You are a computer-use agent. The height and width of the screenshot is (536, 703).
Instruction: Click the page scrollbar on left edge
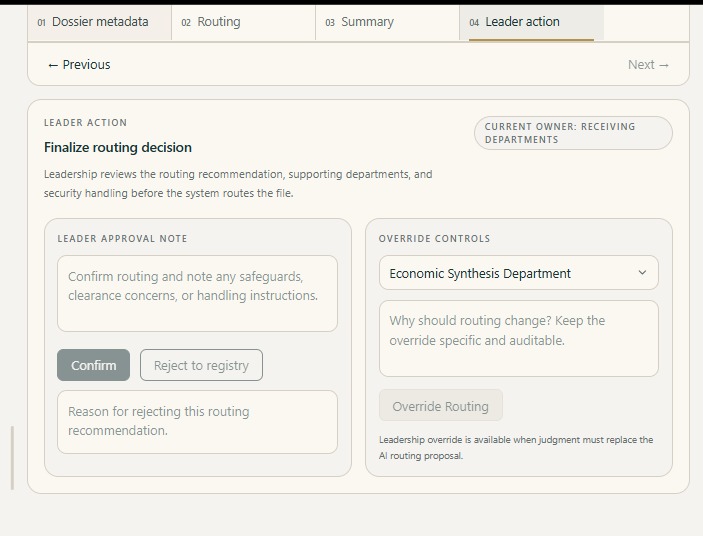(x=12, y=458)
